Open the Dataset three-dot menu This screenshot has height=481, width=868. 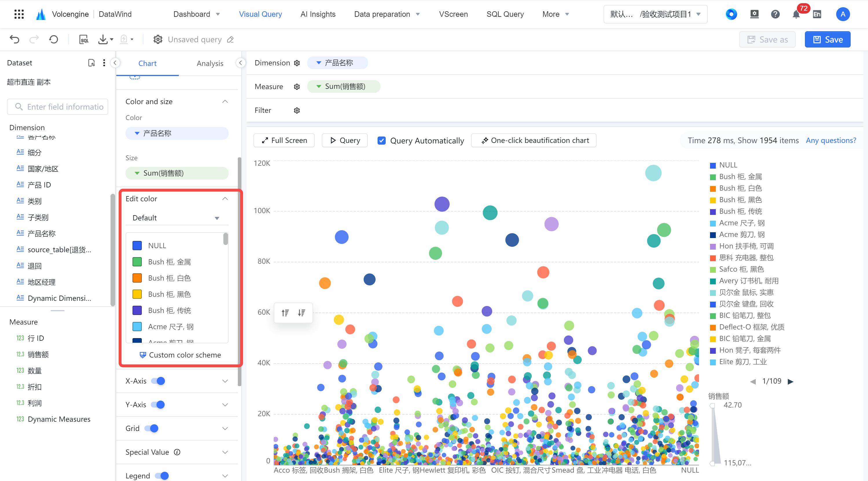point(104,63)
